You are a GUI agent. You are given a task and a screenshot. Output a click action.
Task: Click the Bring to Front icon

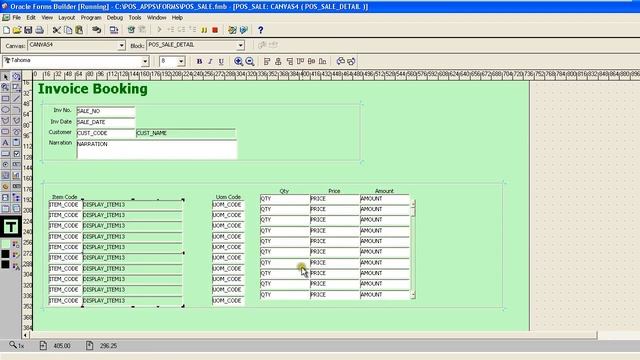340,61
